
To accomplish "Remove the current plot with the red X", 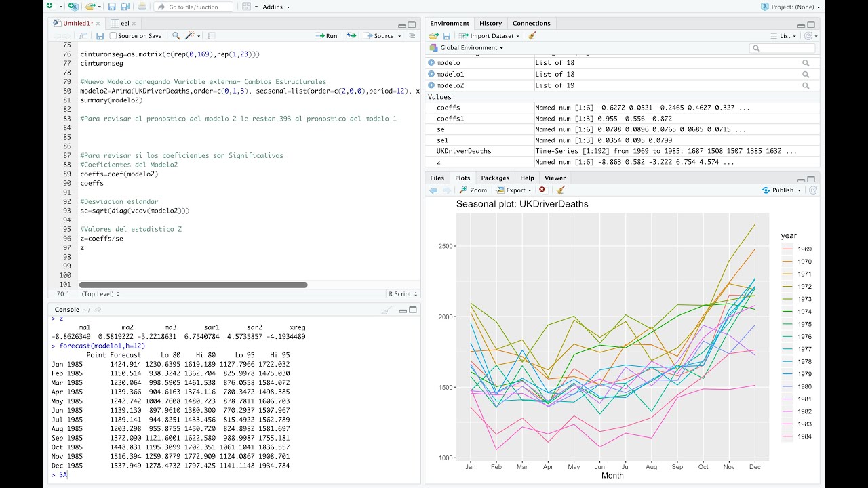I will tap(542, 190).
